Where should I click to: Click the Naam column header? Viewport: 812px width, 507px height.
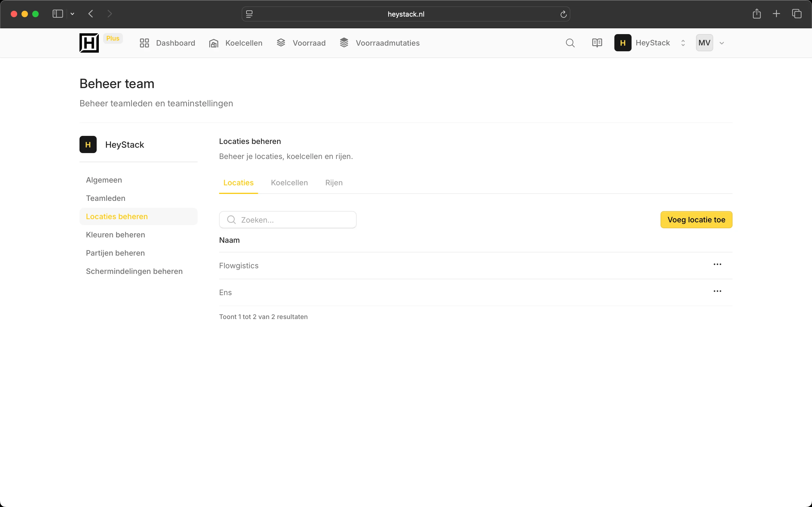229,240
